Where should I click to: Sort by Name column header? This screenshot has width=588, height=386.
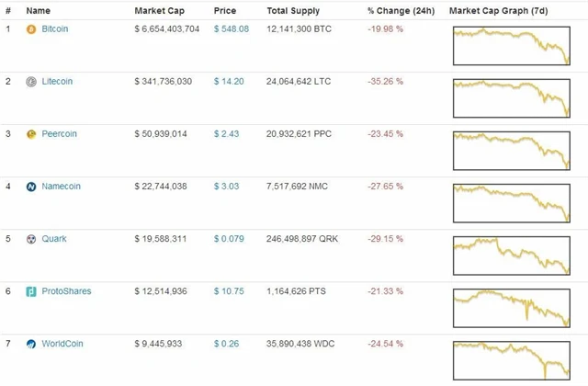coord(38,11)
